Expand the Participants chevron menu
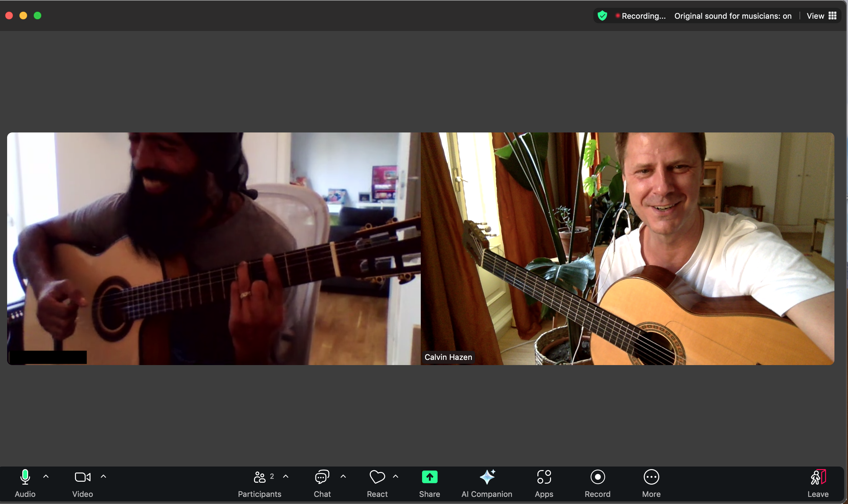Image resolution: width=848 pixels, height=504 pixels. (x=285, y=477)
